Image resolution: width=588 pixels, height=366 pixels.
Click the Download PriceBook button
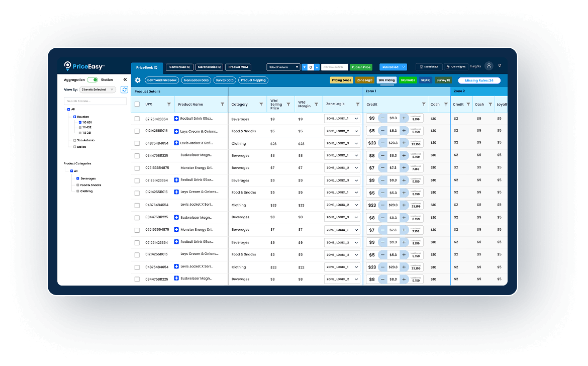tap(162, 80)
